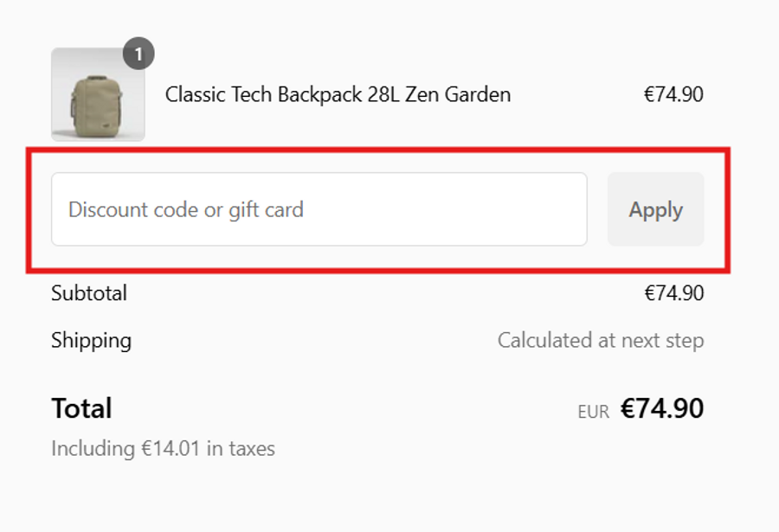Click the Including €14.01 in taxes note
This screenshot has height=532, width=779.
tap(163, 449)
